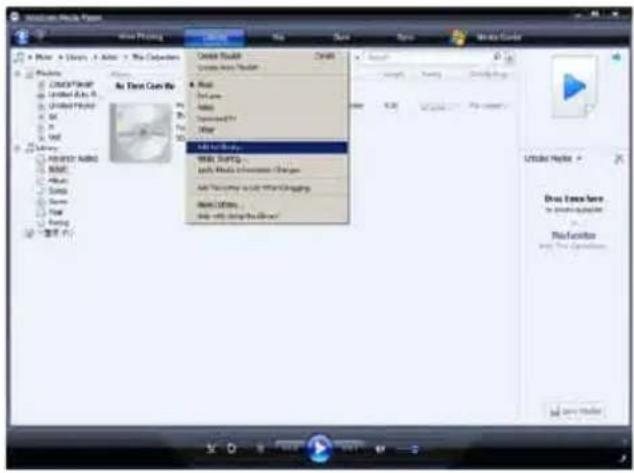Choose Create Playlist in Library menu
This screenshot has height=473, width=634.
click(x=267, y=56)
